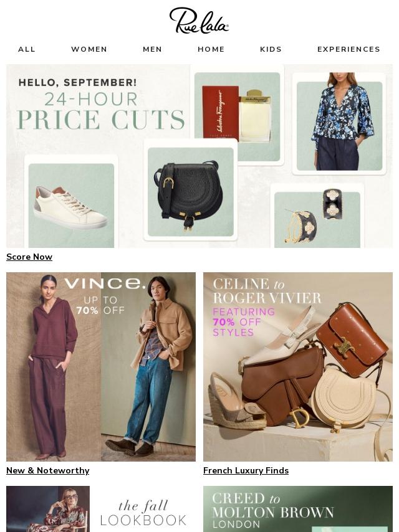Open the EXPERIENCES menu item
399x532 pixels.
[349, 49]
